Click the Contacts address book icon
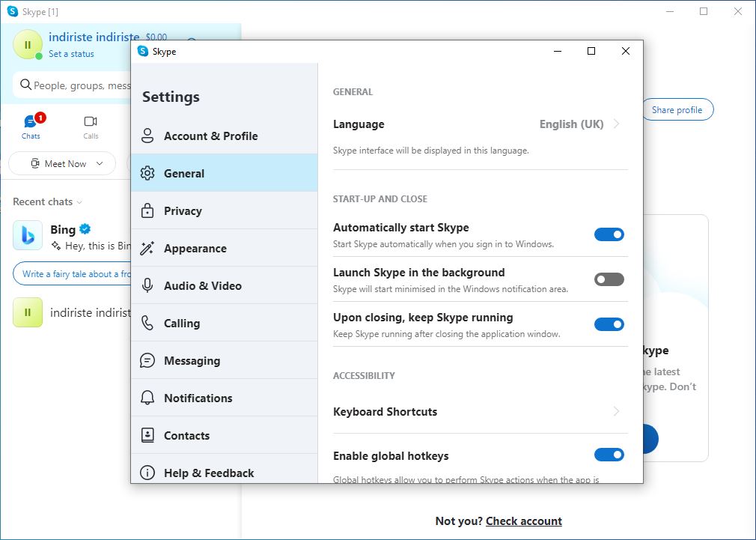This screenshot has width=756, height=540. pos(147,435)
